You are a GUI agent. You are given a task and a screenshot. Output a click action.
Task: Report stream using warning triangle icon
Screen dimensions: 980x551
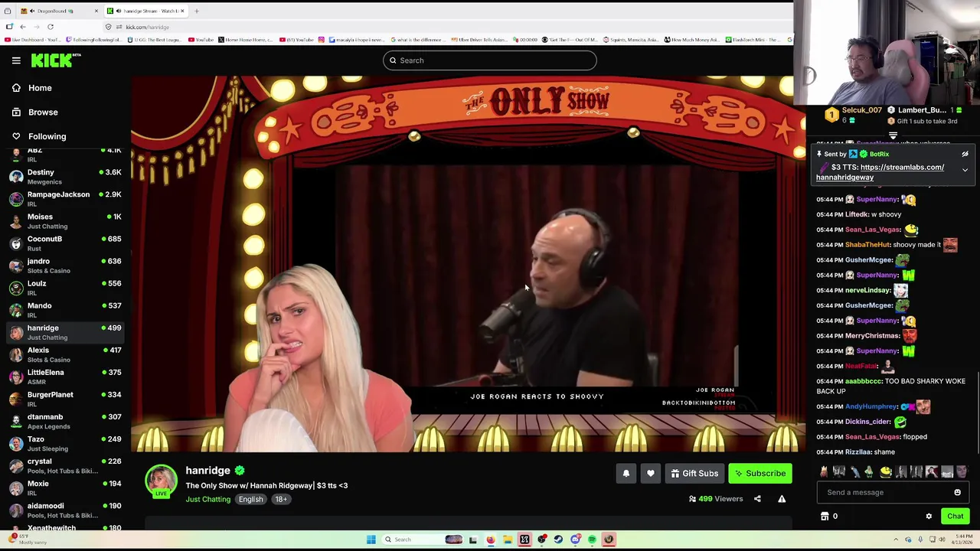point(782,499)
